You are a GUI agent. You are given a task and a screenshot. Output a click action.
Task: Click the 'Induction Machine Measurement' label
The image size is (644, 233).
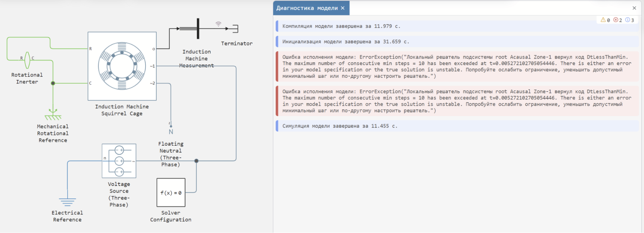pos(197,59)
